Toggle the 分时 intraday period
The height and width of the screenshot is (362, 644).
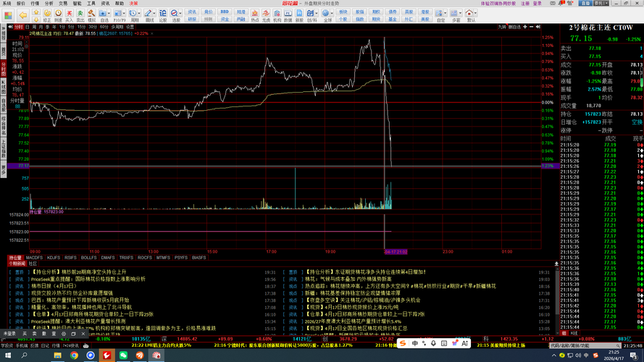click(x=19, y=27)
